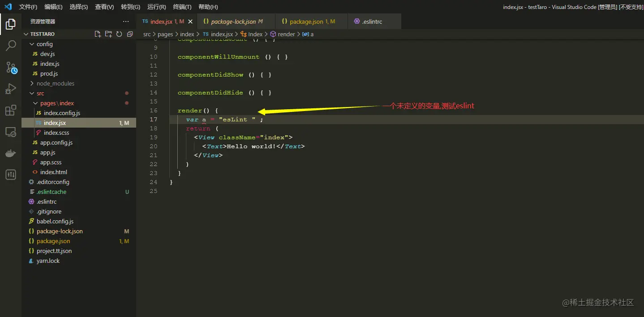
Task: Open project.tt.json file
Action: [x=54, y=251]
